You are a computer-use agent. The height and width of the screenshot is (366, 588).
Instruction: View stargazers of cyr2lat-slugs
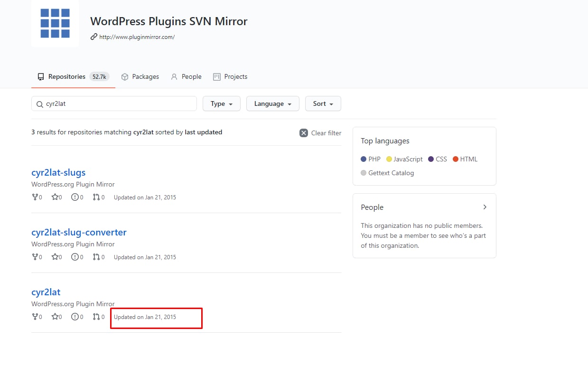pos(56,197)
